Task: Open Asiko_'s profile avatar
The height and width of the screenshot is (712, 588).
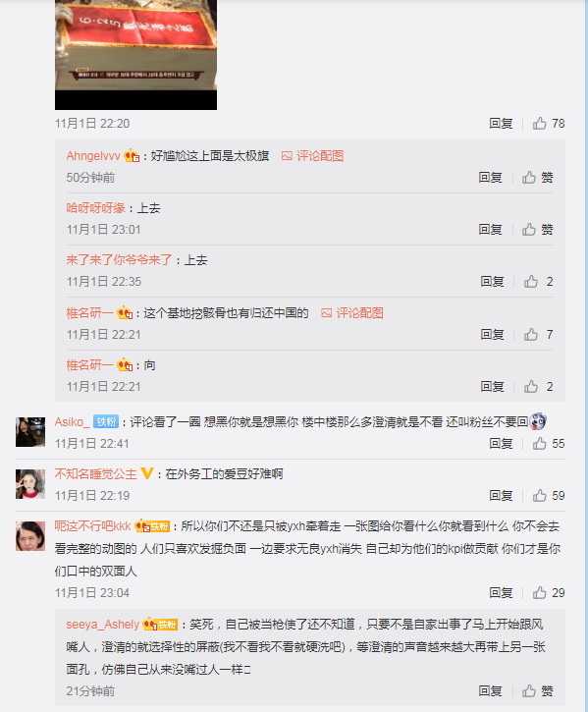Action: pos(30,432)
